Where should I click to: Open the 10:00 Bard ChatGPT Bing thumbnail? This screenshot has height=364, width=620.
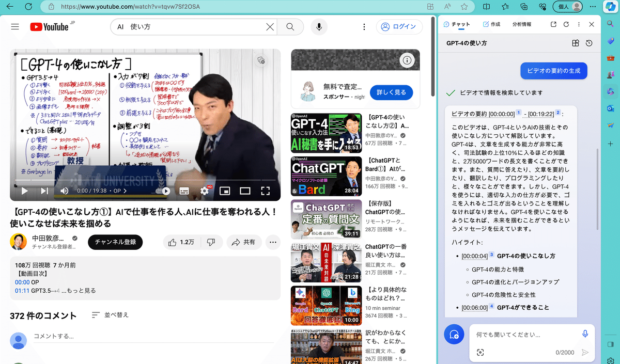pos(326,306)
